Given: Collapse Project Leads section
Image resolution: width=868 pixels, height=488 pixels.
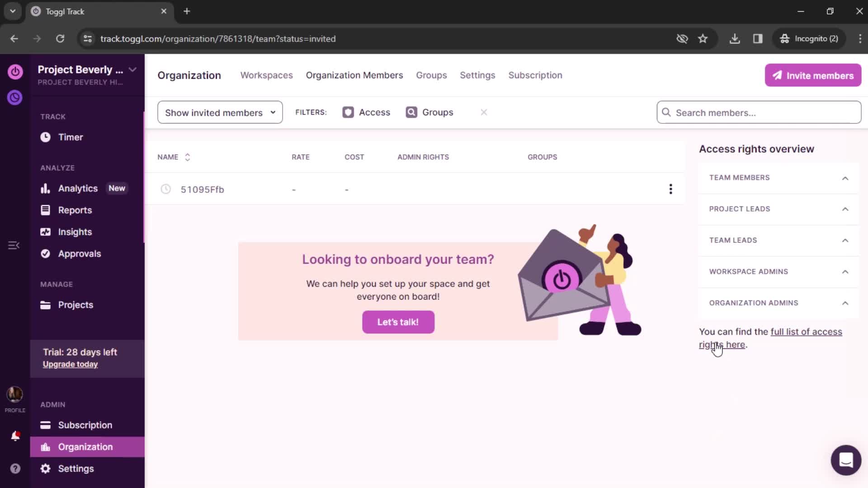Looking at the screenshot, I should [x=845, y=209].
